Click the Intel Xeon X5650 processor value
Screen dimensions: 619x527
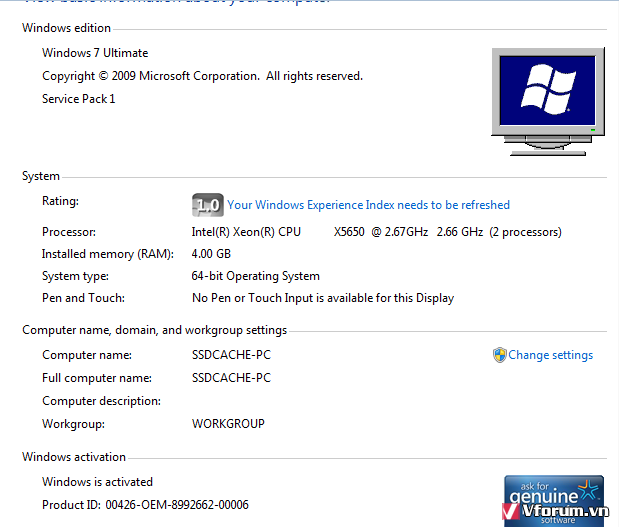click(377, 232)
